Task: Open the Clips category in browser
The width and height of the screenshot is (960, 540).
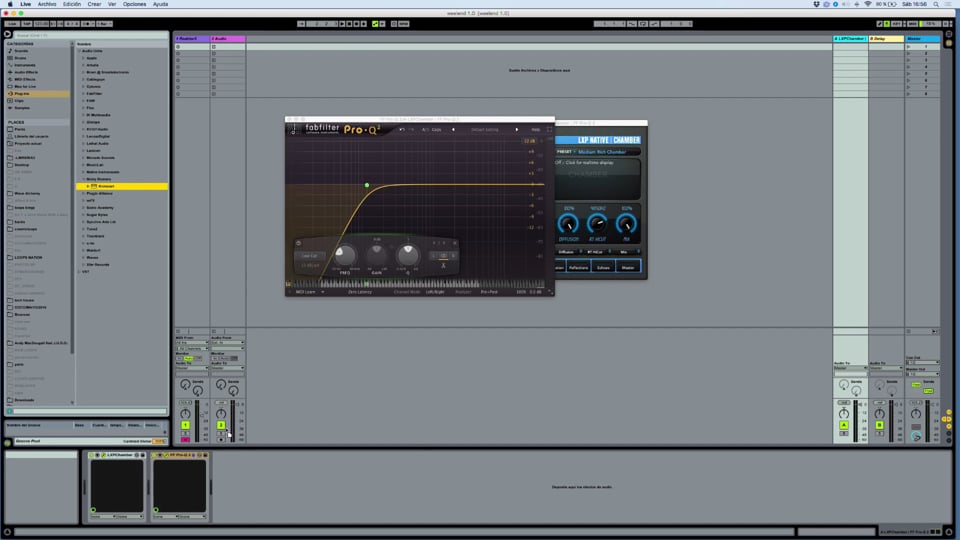Action: point(19,100)
